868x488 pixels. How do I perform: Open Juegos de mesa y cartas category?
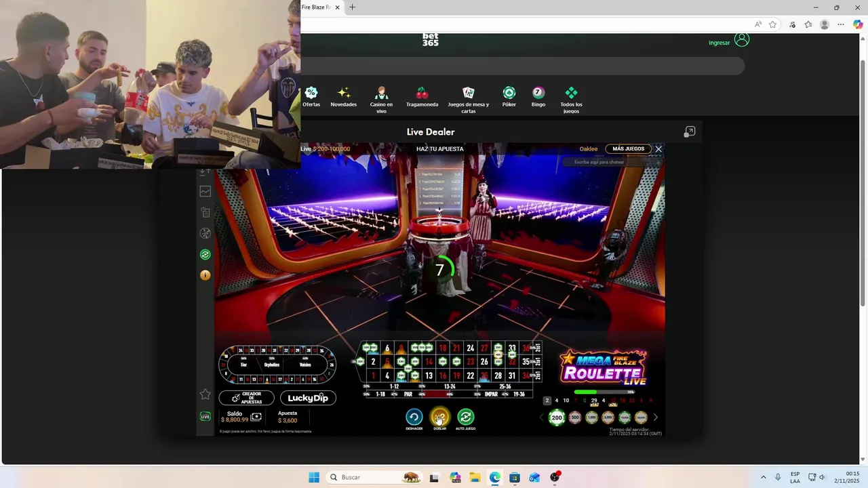pyautogui.click(x=468, y=100)
